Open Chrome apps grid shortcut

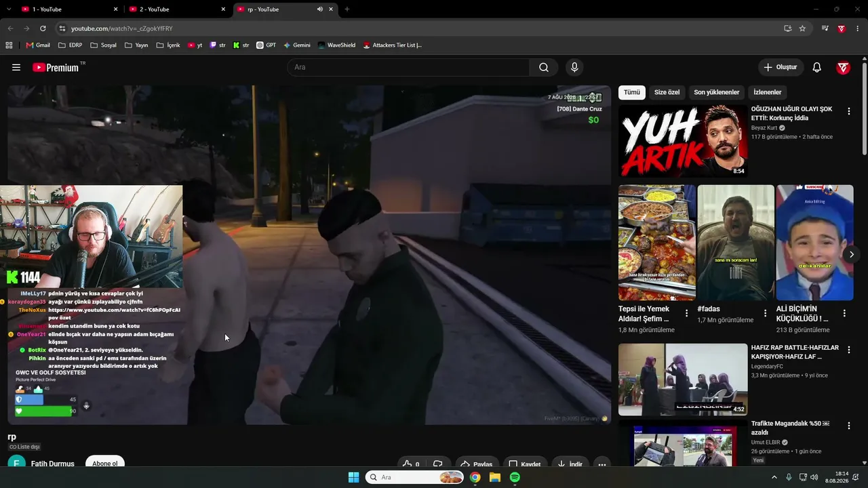(x=9, y=45)
